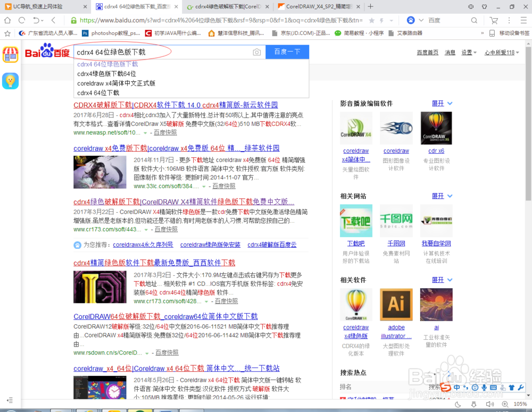532x412 pixels.
Task: Open the 千图网 site thumbnail
Action: click(396, 221)
